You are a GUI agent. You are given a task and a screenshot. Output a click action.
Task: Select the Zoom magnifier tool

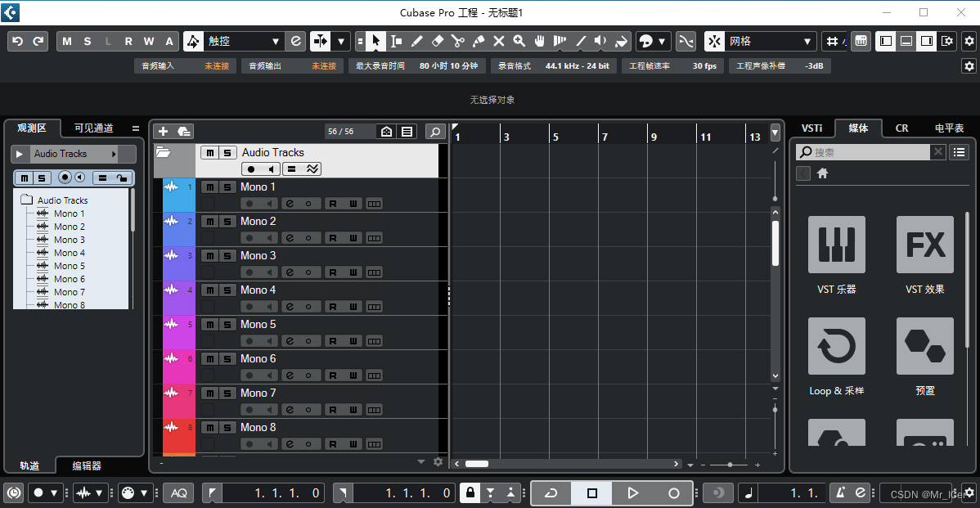coord(519,41)
